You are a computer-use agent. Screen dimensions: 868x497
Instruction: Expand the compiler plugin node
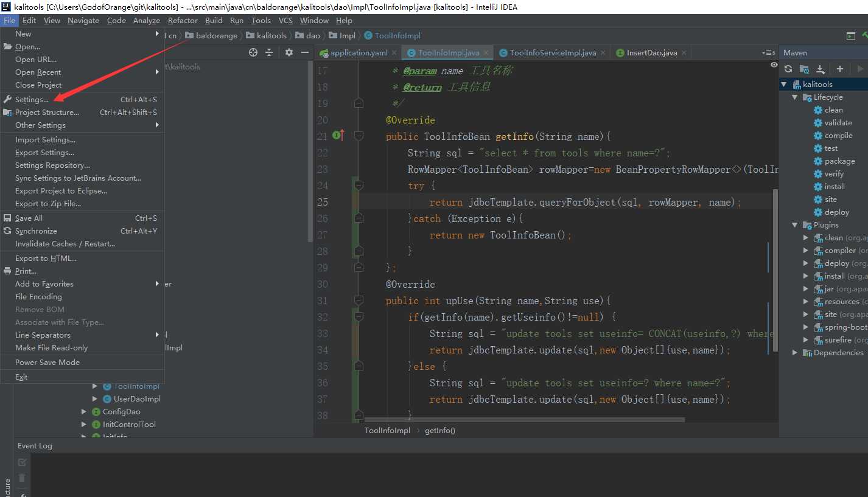(806, 251)
